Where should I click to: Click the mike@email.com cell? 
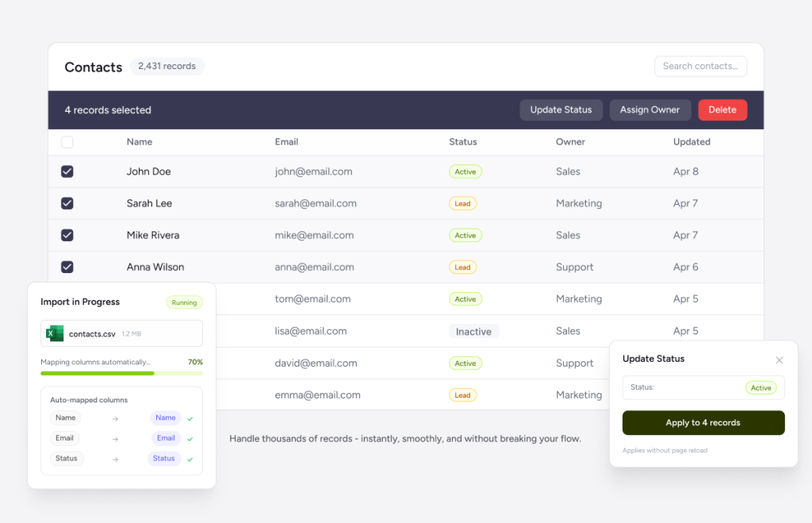click(314, 236)
